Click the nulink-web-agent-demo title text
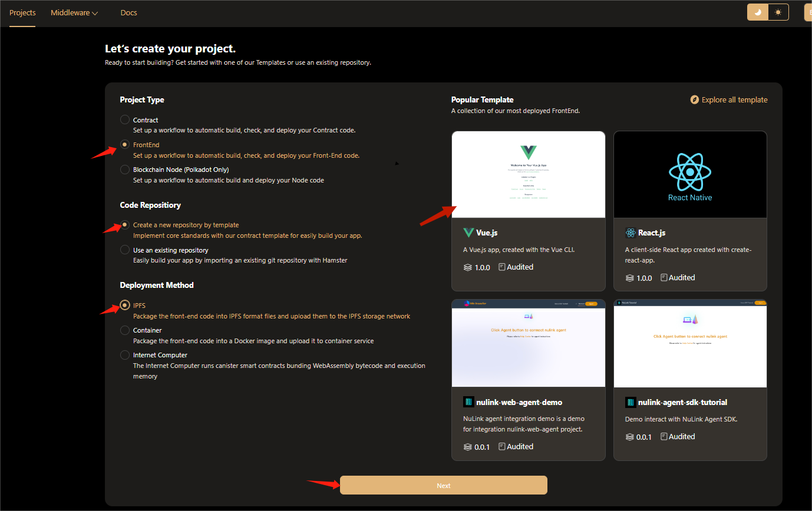This screenshot has height=511, width=812. click(x=519, y=402)
